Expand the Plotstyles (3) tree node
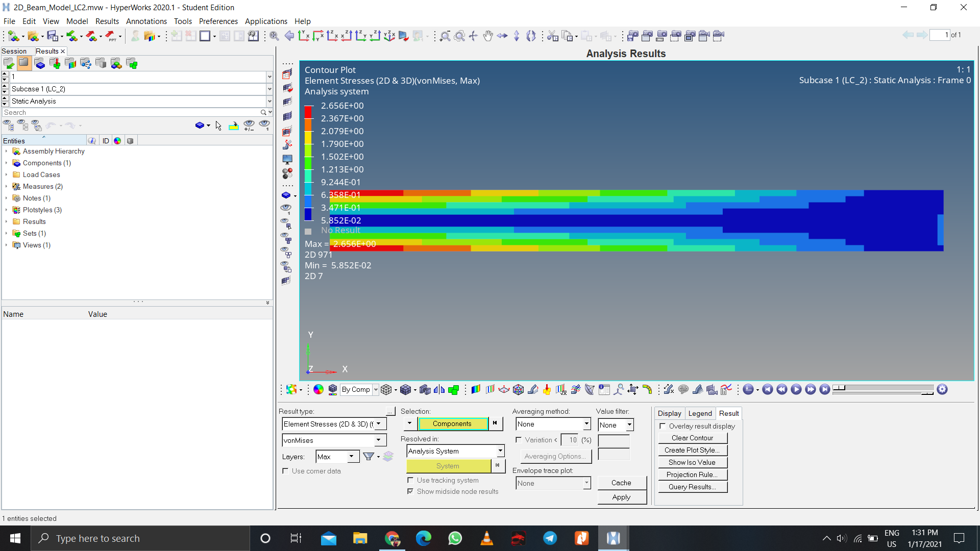This screenshot has height=551, width=980. [x=6, y=210]
